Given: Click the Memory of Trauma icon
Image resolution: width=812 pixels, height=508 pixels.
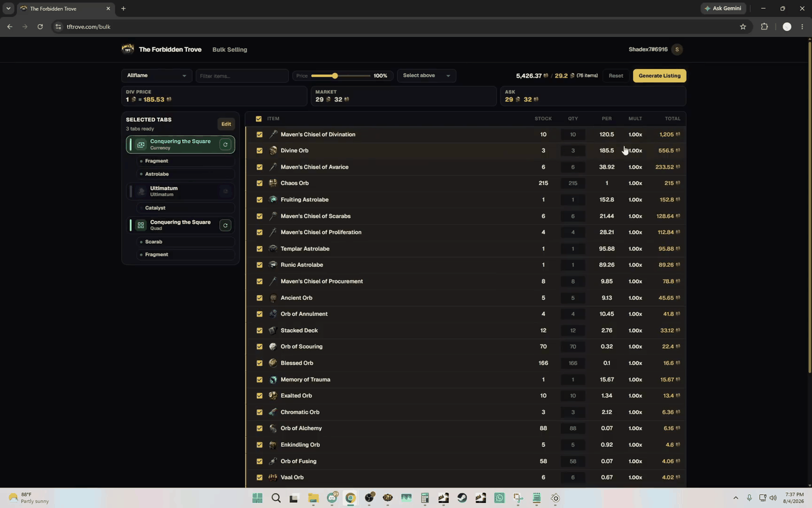Looking at the screenshot, I should pyautogui.click(x=273, y=379).
